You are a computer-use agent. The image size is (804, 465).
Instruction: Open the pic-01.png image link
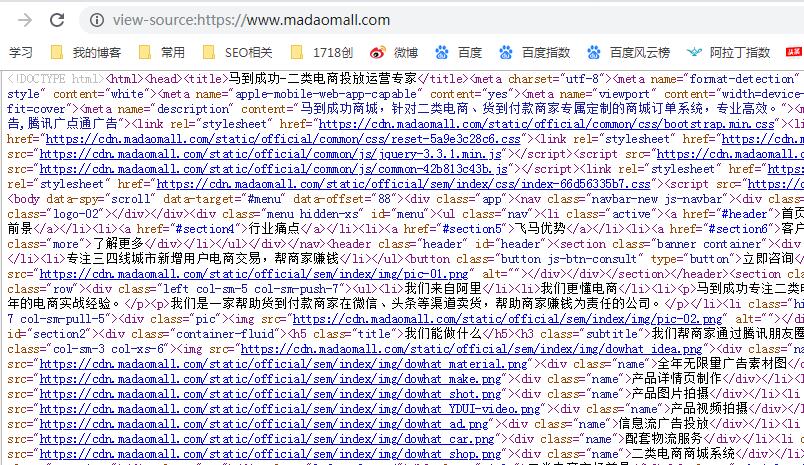(254, 274)
